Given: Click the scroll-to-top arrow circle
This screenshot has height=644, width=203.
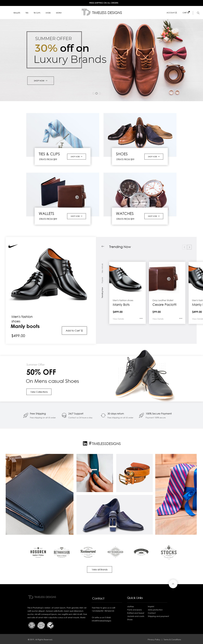Looking at the screenshot, I should (173, 584).
